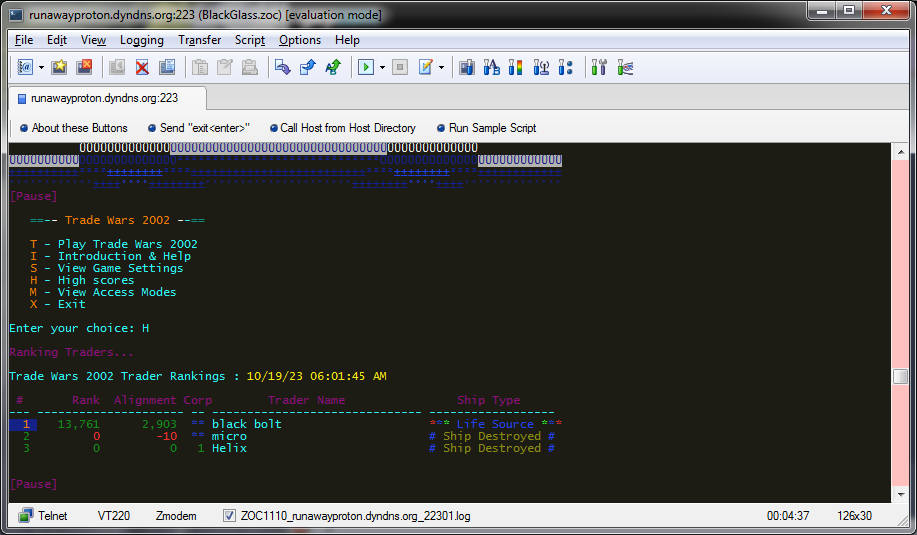Click the terminal vertical scrollbar thumb
917x535 pixels.
pos(900,376)
